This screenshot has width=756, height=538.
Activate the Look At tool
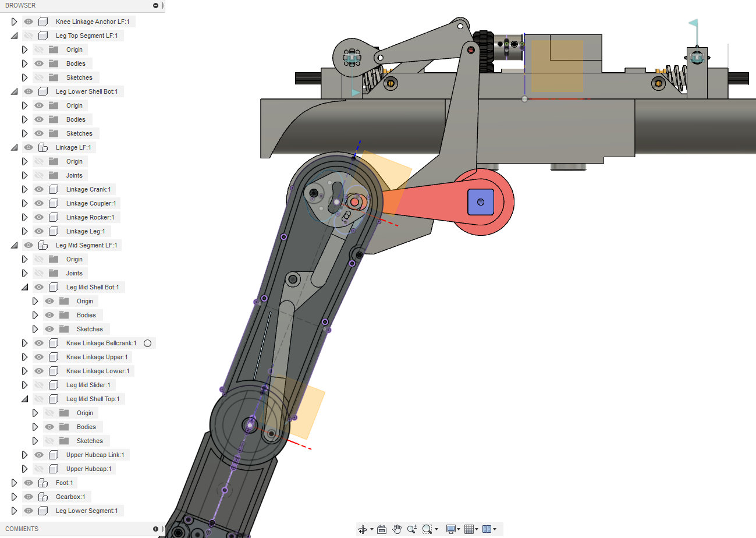click(382, 529)
